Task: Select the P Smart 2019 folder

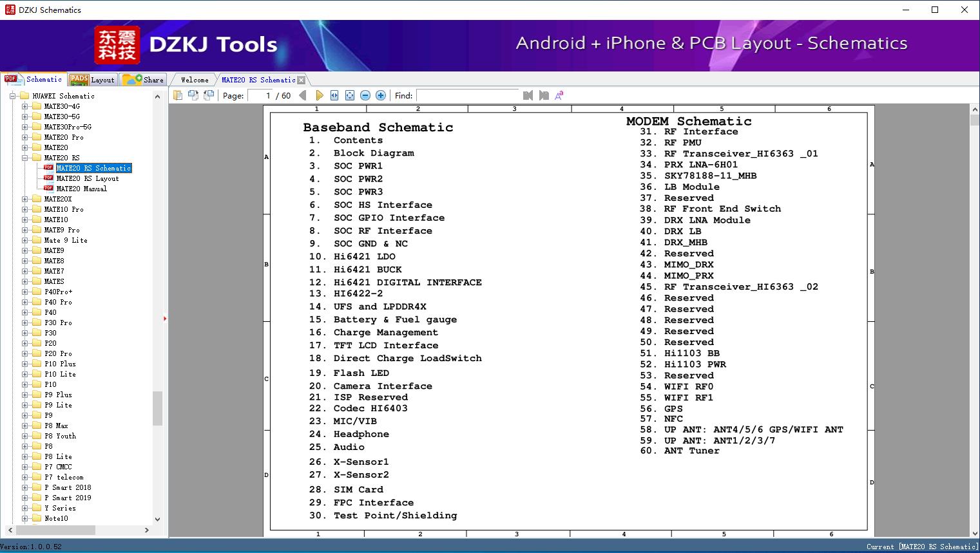Action: 68,498
